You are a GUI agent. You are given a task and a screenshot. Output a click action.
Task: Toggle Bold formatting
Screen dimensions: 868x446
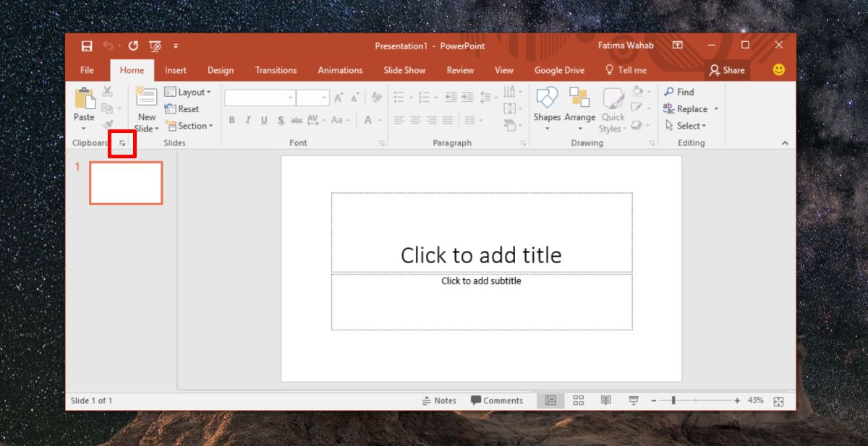(231, 121)
